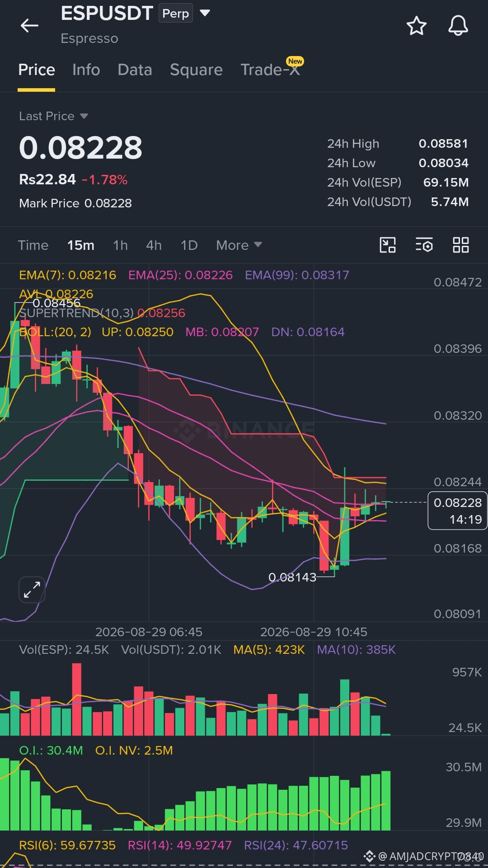This screenshot has height=868, width=488.
Task: Tap the low marker 0.08143 on chart
Action: (292, 577)
